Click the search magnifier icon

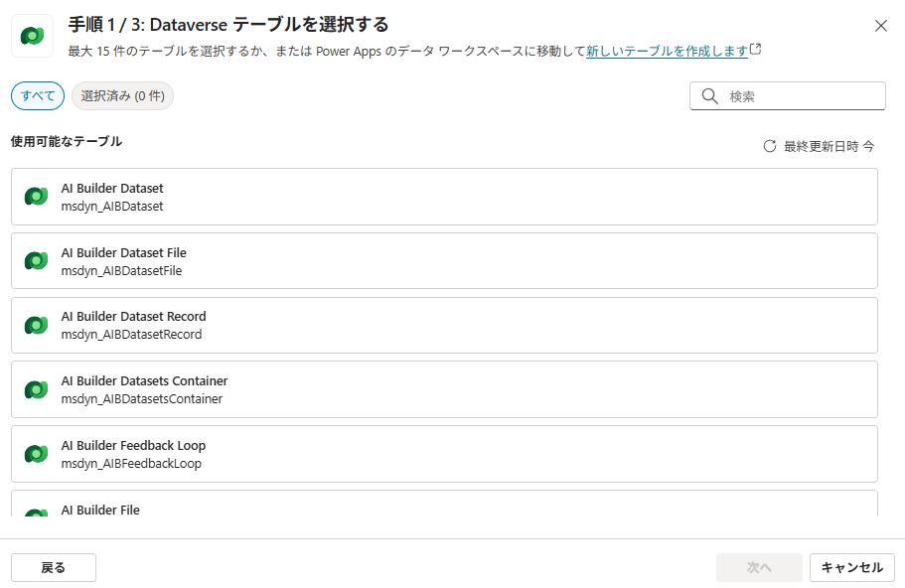710,95
